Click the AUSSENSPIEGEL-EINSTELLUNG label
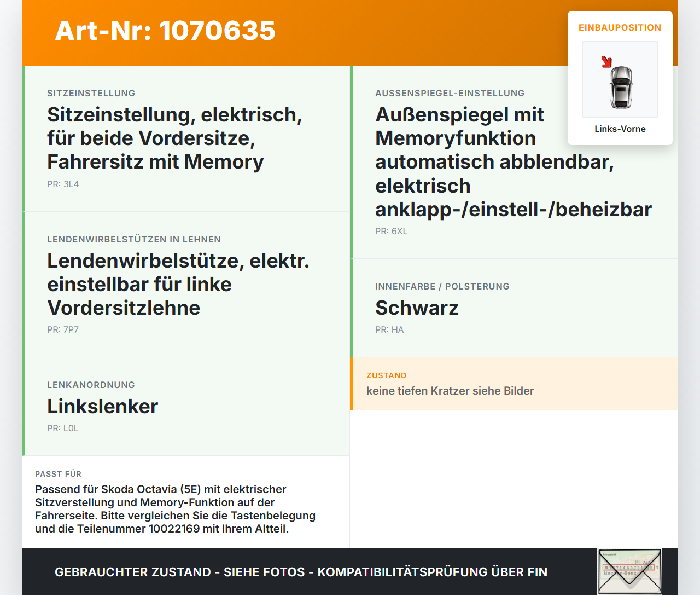 [x=450, y=93]
